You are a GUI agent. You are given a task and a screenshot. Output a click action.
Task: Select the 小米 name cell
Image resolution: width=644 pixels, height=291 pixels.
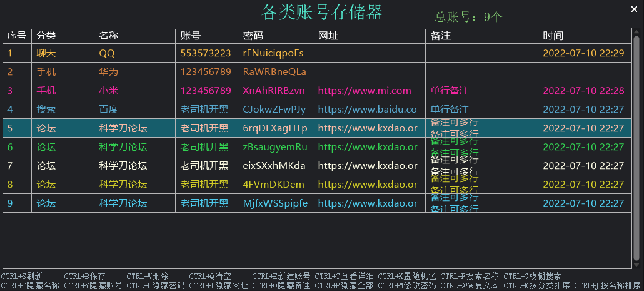[x=134, y=91]
